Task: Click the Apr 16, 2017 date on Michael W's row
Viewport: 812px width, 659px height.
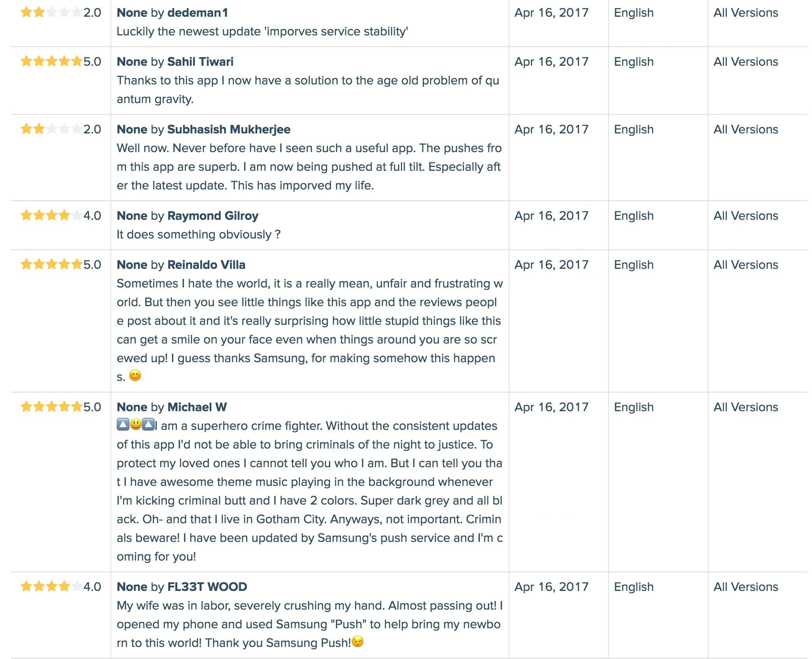Action: click(x=551, y=407)
